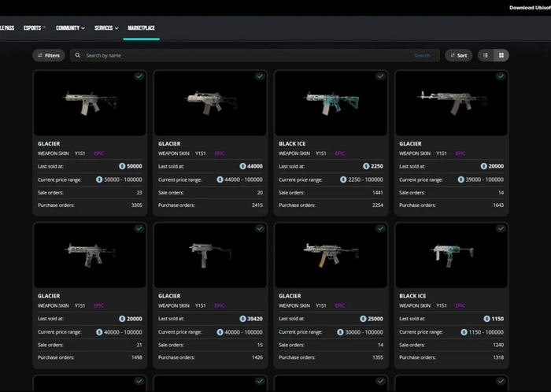551x392 pixels.
Task: Click the credit icon beside last sold 50000
Action: (x=122, y=166)
